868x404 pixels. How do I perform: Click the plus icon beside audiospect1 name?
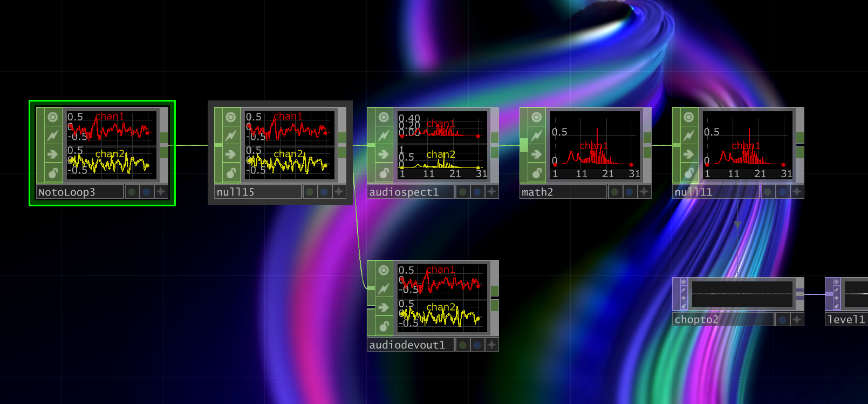point(491,192)
